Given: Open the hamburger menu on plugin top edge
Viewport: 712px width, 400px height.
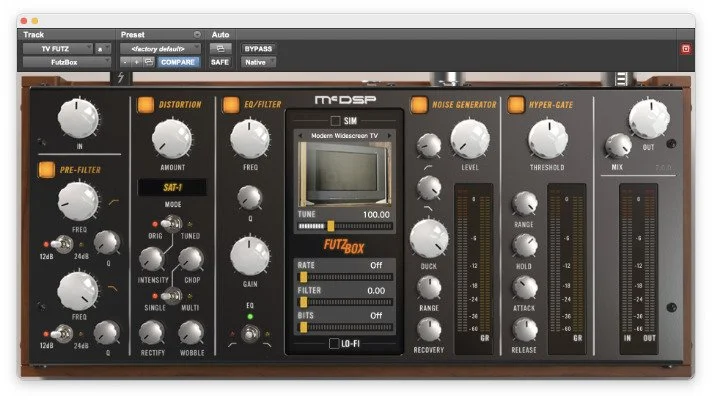Looking at the screenshot, I should (x=621, y=79).
